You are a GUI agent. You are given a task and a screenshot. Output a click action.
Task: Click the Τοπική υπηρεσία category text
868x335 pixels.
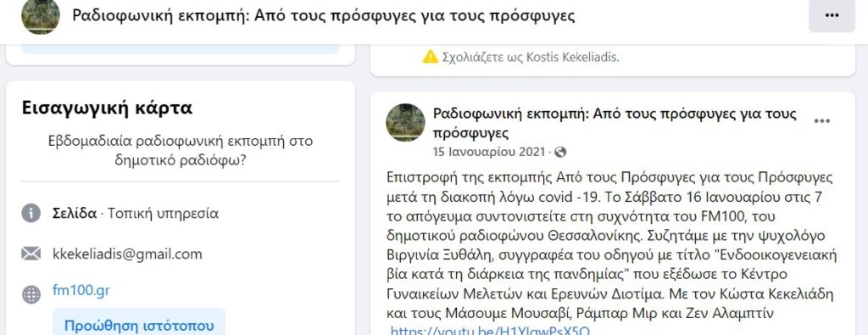pyautogui.click(x=164, y=213)
